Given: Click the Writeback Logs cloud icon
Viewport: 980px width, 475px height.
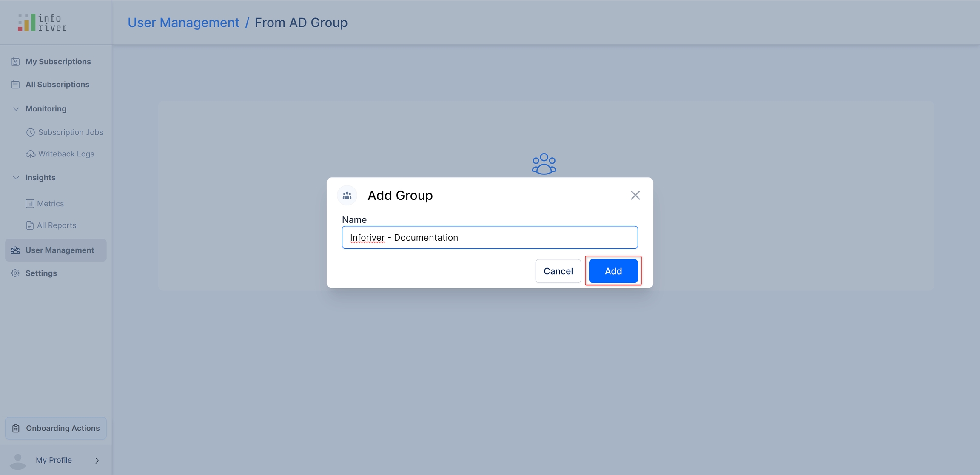Looking at the screenshot, I should tap(30, 154).
